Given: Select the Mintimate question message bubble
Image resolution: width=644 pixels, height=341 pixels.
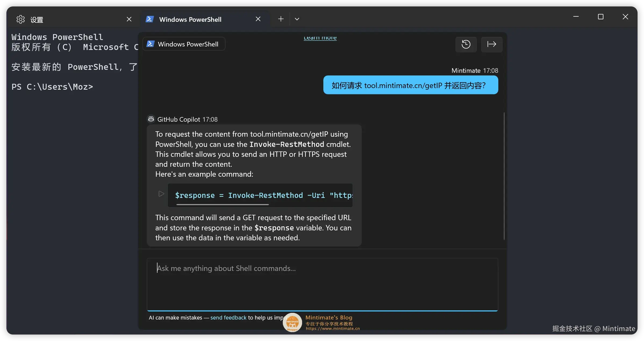Looking at the screenshot, I should [x=410, y=85].
